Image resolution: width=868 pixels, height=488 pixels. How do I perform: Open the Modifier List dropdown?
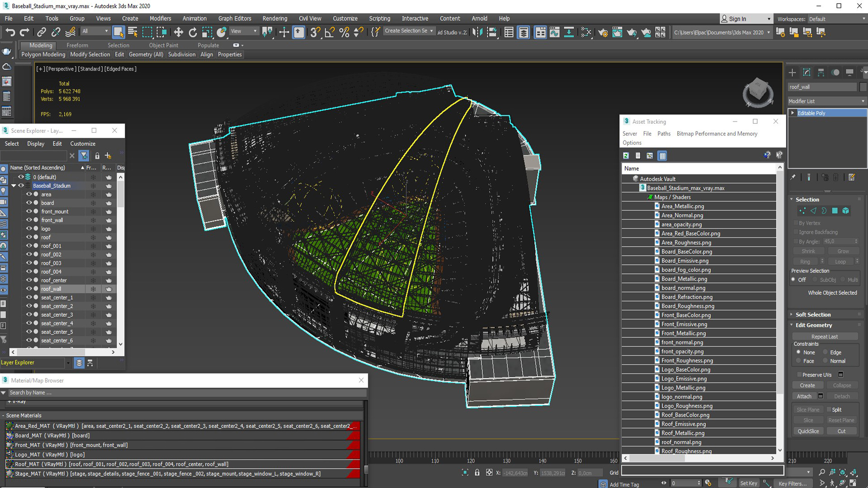[826, 101]
